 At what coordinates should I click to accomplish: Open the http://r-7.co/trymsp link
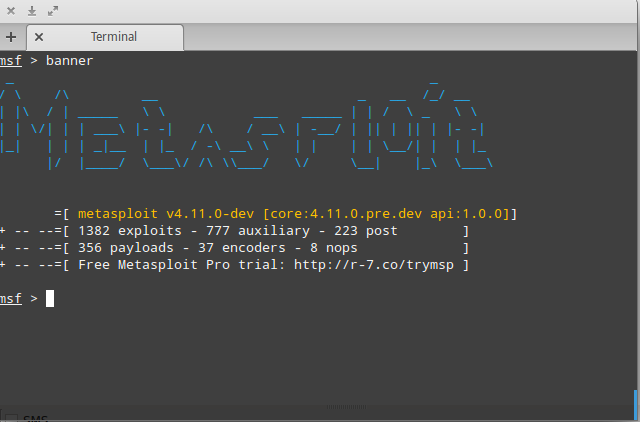[374, 265]
